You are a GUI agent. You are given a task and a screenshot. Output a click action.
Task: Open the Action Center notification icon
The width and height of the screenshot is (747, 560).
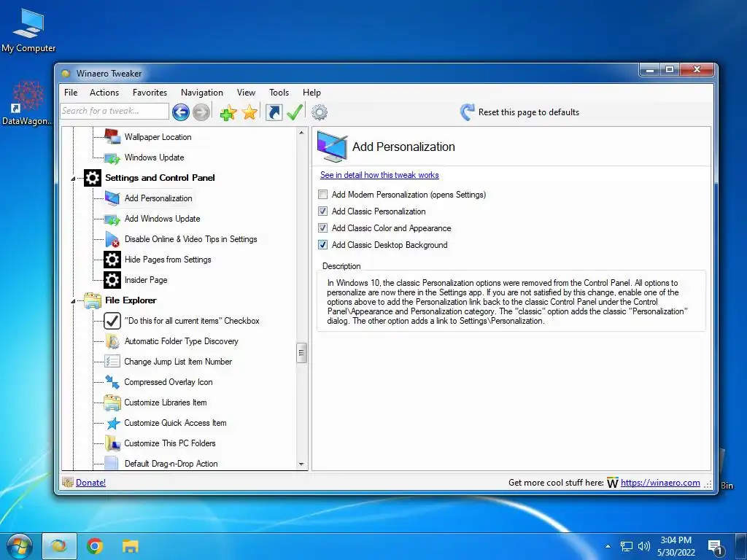click(716, 548)
